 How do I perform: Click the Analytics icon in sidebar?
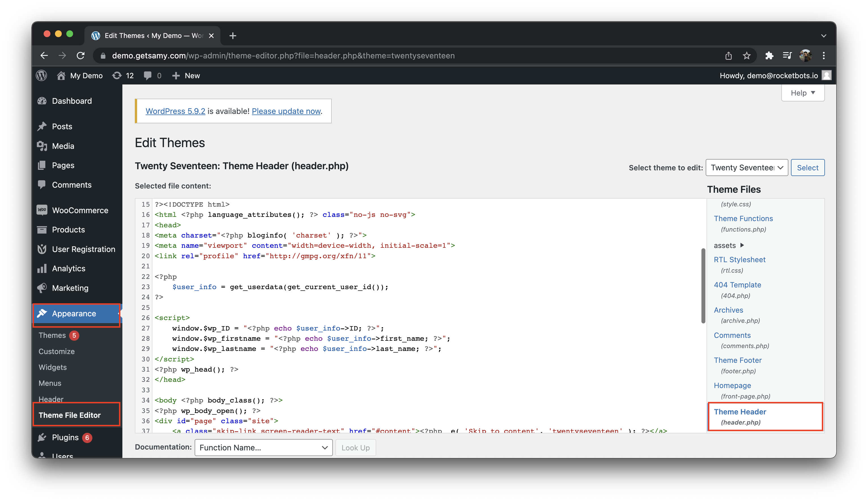tap(42, 268)
